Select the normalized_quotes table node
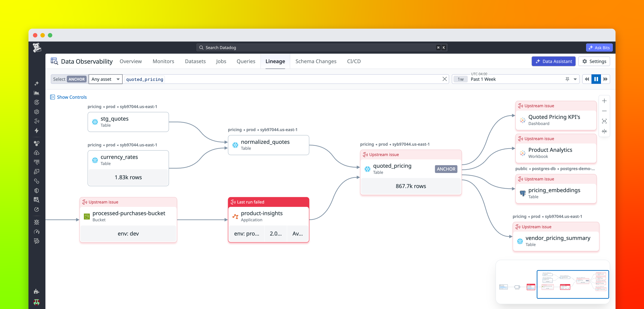This screenshot has width=644, height=309. click(x=268, y=145)
